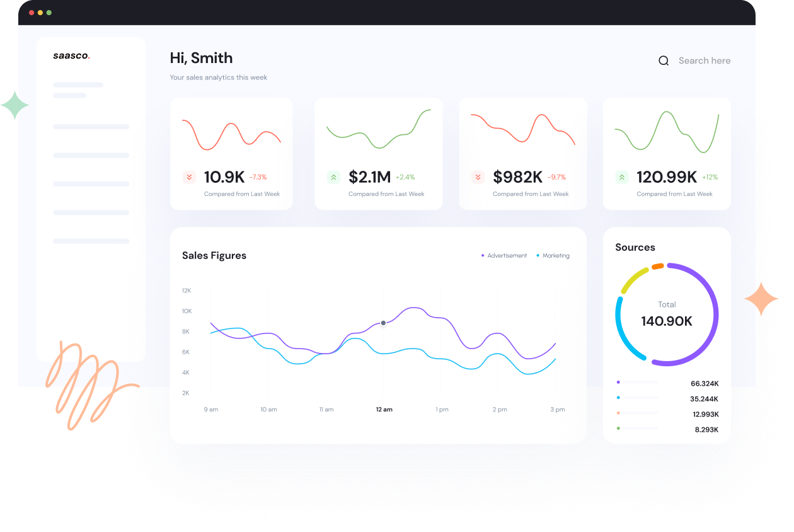The width and height of the screenshot is (794, 532).
Task: Open the 8.293K source row
Action: tap(667, 429)
